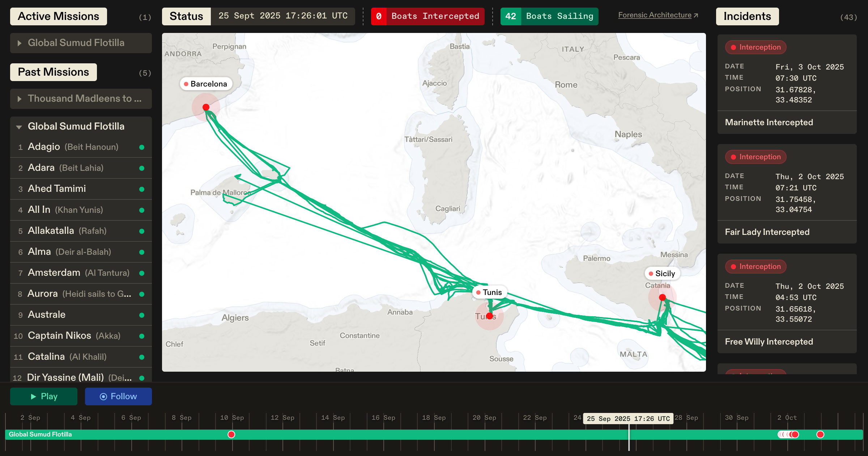Image resolution: width=868 pixels, height=456 pixels.
Task: Click the Sicily port label on map
Action: pyautogui.click(x=662, y=274)
